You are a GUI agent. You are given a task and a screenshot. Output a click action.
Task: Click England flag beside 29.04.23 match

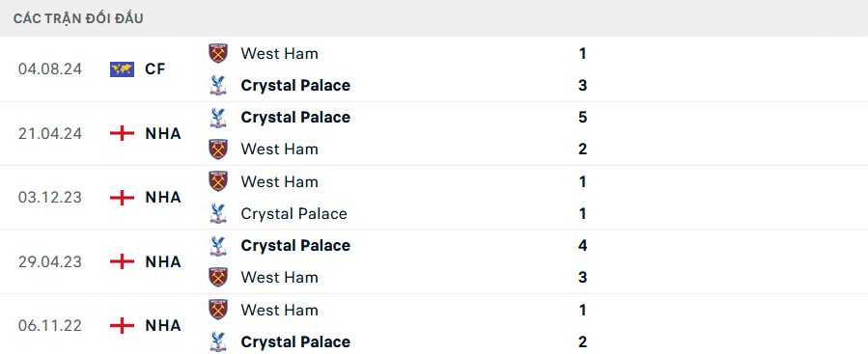pyautogui.click(x=122, y=261)
